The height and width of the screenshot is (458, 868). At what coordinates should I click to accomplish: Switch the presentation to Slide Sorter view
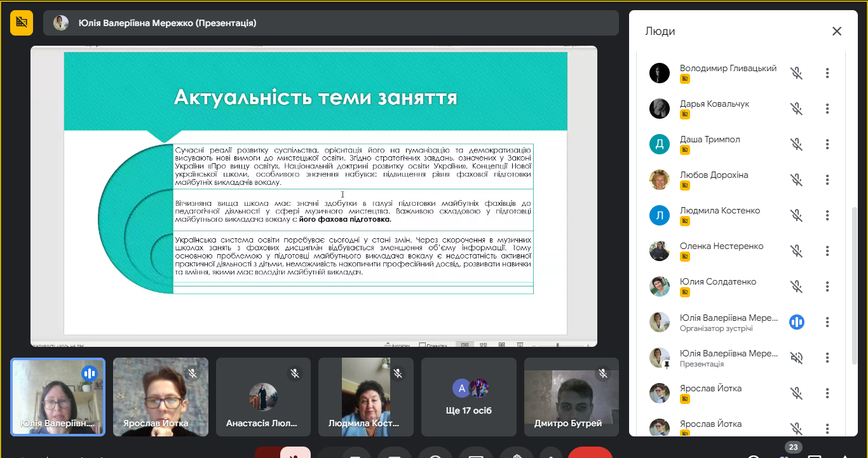(x=484, y=344)
